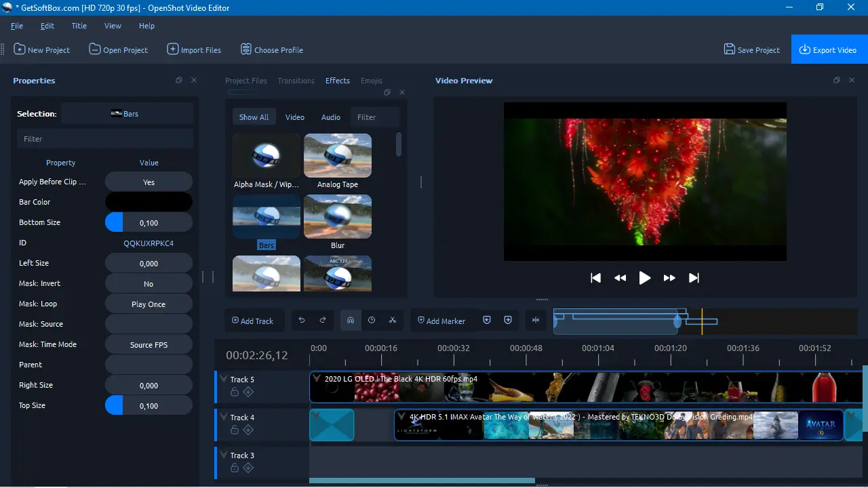
Task: Change the Mask: Loop Play Once value
Action: (149, 304)
